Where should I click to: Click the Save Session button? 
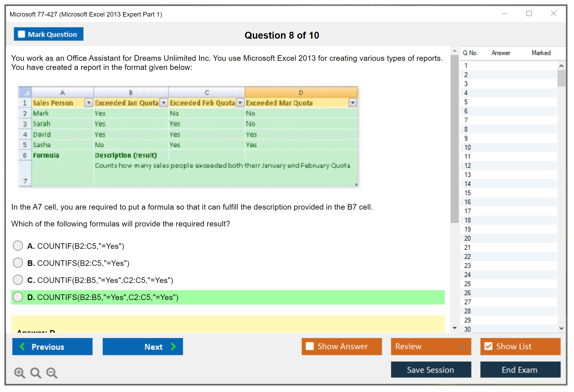pyautogui.click(x=431, y=370)
